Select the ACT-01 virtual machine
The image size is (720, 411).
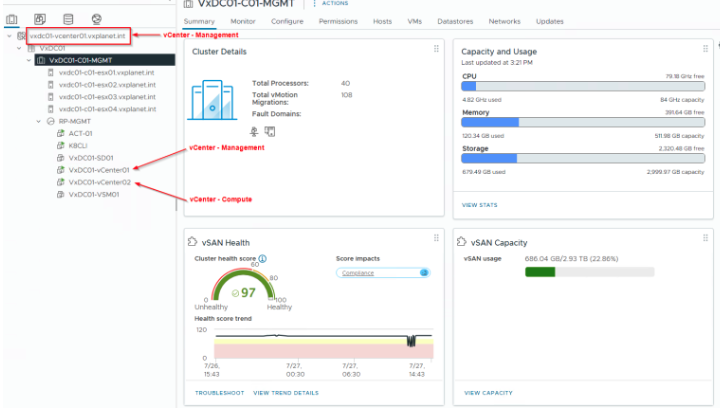click(80, 134)
